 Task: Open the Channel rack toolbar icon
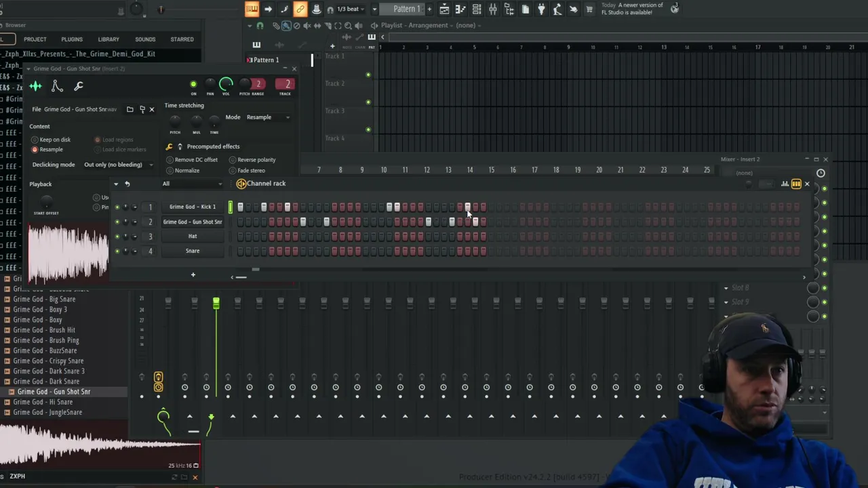[477, 9]
